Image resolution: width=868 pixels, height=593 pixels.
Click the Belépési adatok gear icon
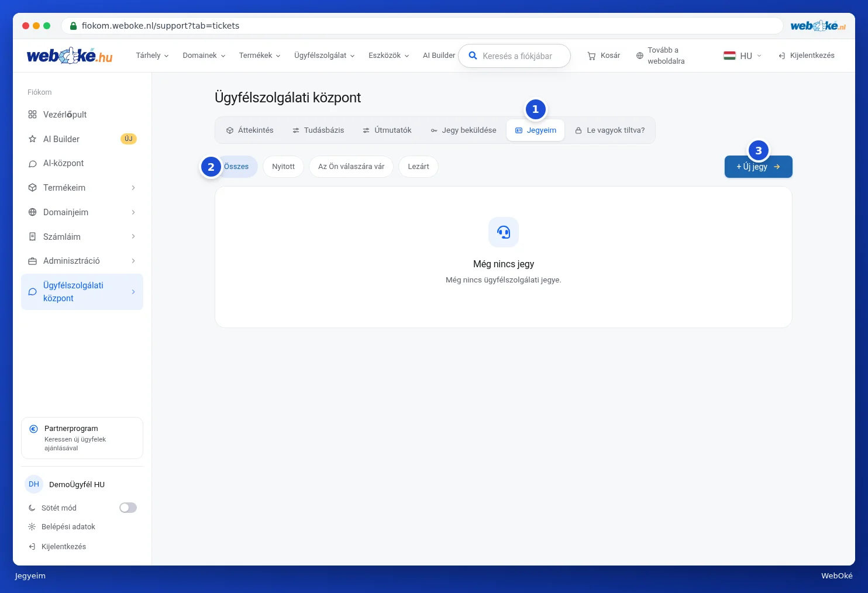(32, 527)
